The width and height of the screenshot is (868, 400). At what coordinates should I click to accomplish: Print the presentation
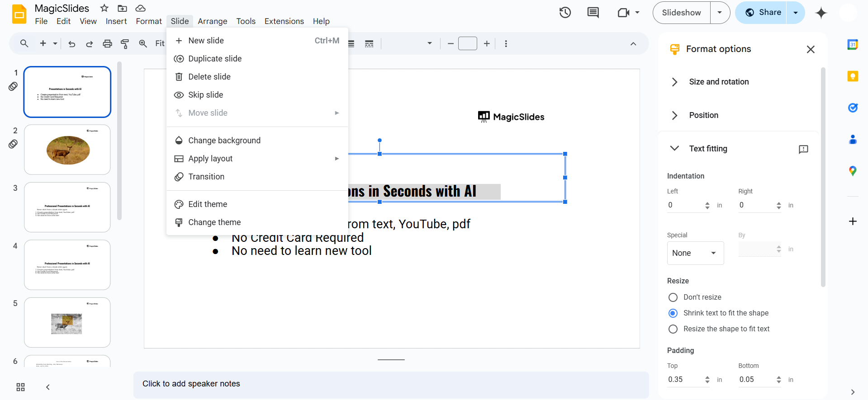click(x=107, y=44)
